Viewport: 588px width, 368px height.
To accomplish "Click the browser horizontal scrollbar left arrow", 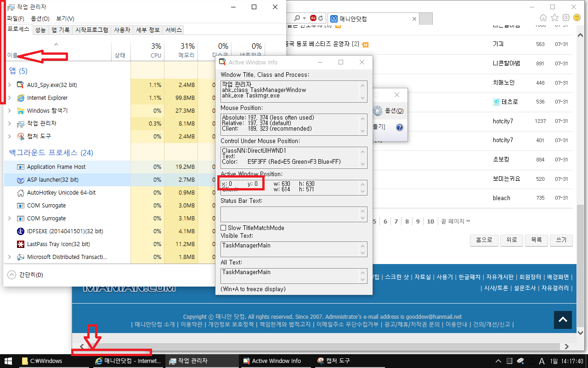I will [82, 346].
